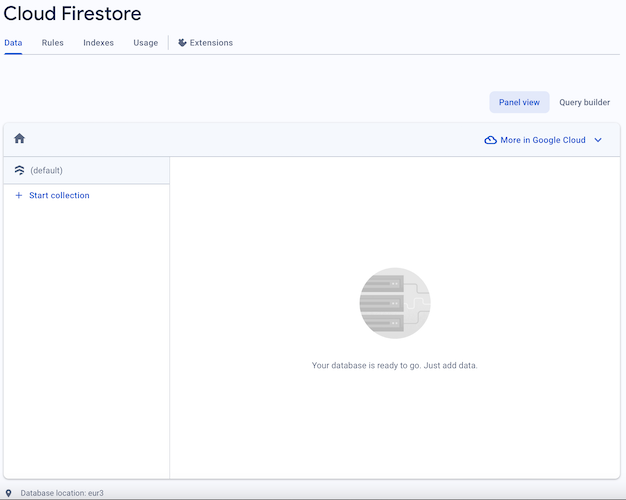Click the Cloud Firestore heading

pos(72,14)
